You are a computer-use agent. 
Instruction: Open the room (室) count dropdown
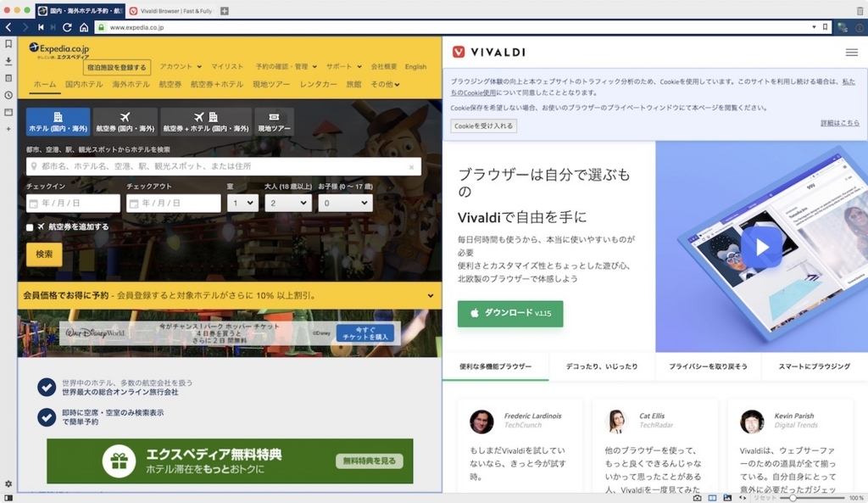[x=242, y=203]
